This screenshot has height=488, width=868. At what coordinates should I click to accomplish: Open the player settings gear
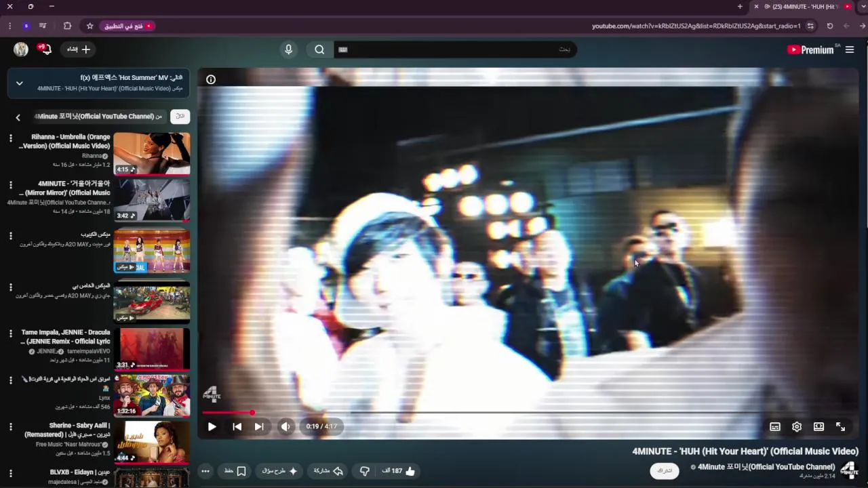pyautogui.click(x=797, y=426)
